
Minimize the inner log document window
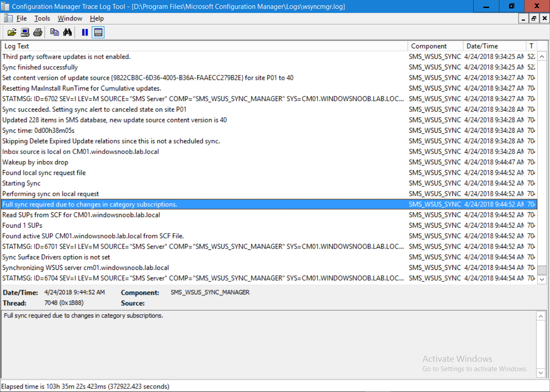523,18
